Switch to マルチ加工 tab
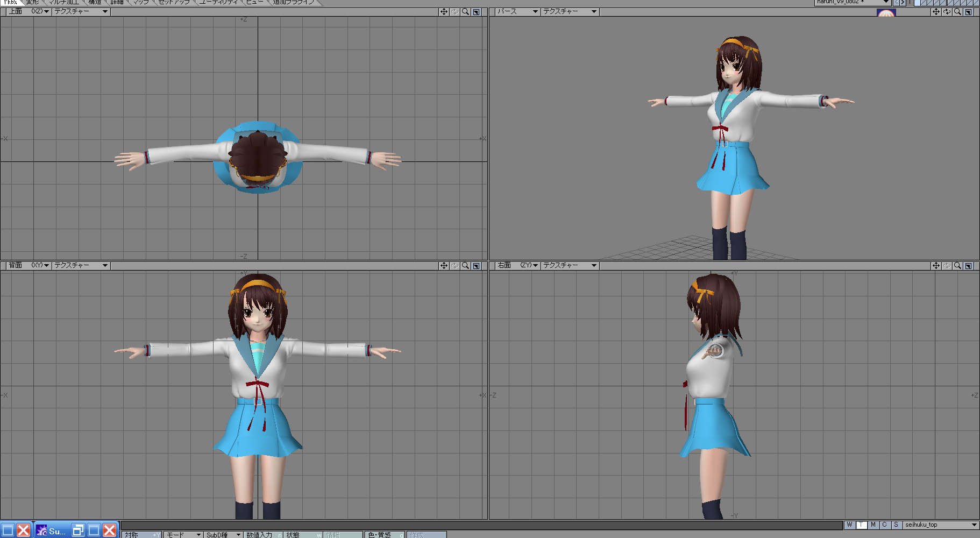This screenshot has width=980, height=538. pos(63,2)
